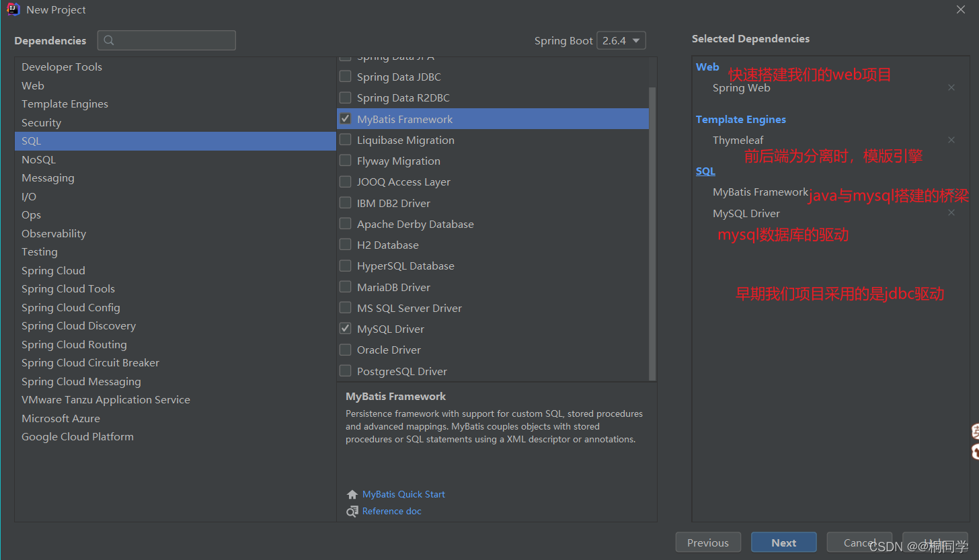Select the Spring Cloud Circuit Breaker category
The height and width of the screenshot is (560, 979).
175,362
